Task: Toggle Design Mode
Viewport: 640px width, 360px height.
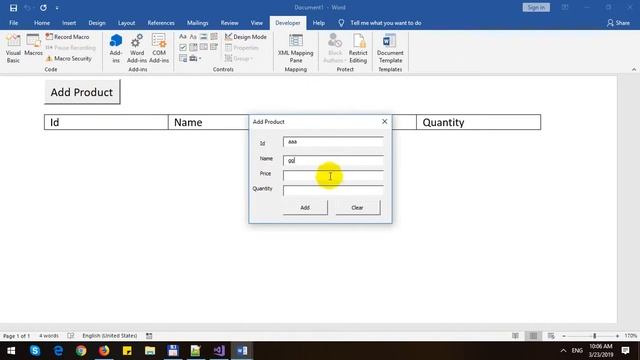Action: 245,37
